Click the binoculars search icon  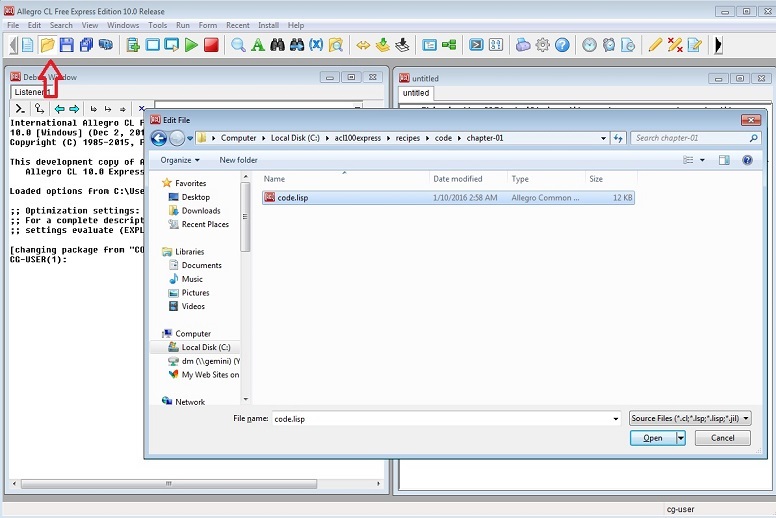coord(297,45)
